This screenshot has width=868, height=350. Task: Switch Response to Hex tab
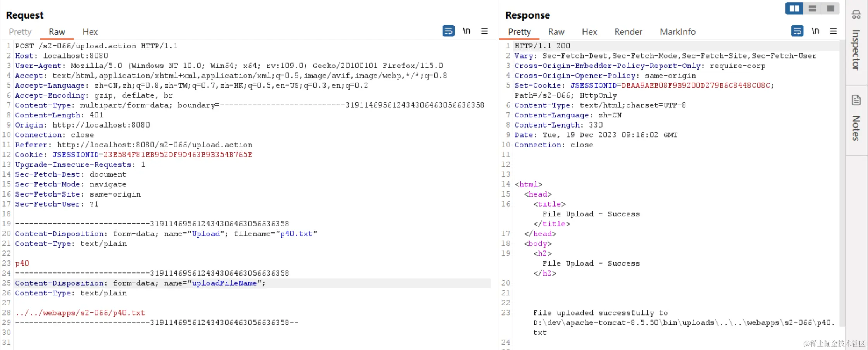coord(589,32)
